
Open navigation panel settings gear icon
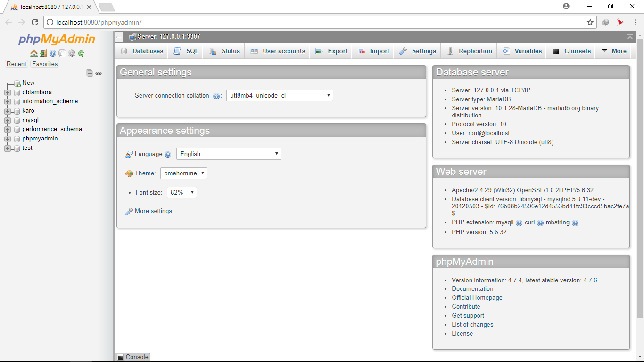point(72,53)
